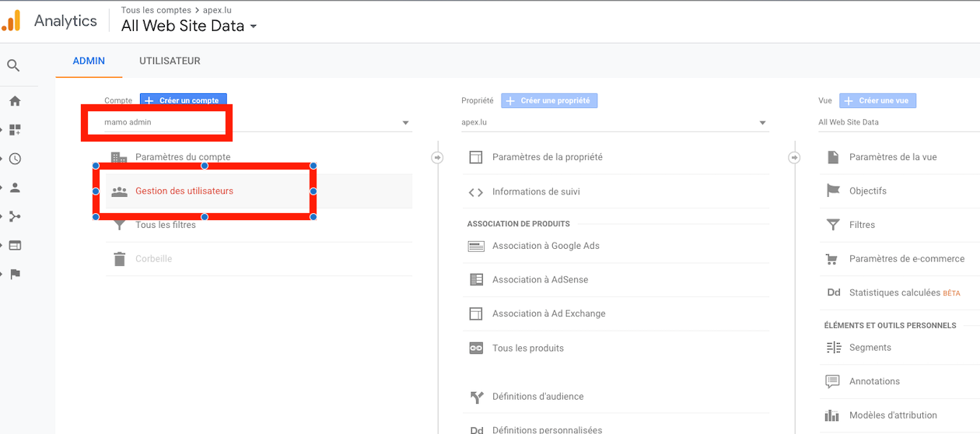Click the flag icon beside Objectifs
The width and height of the screenshot is (980, 434).
[x=833, y=191]
